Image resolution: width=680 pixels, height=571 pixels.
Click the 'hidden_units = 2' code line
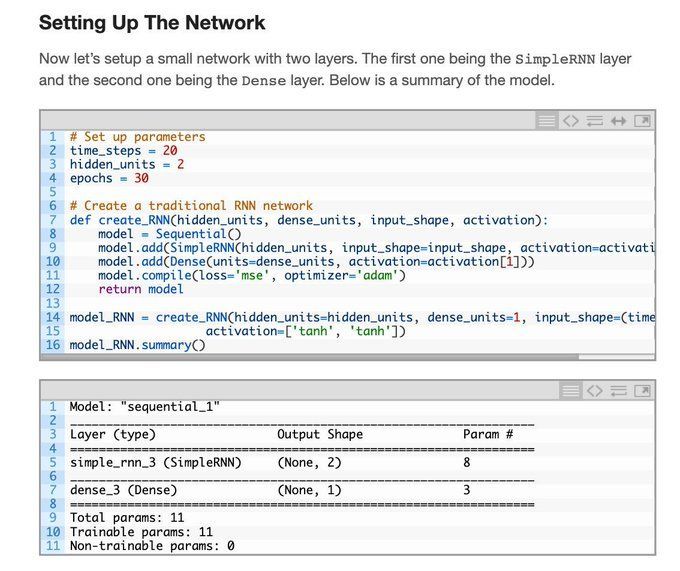127,165
